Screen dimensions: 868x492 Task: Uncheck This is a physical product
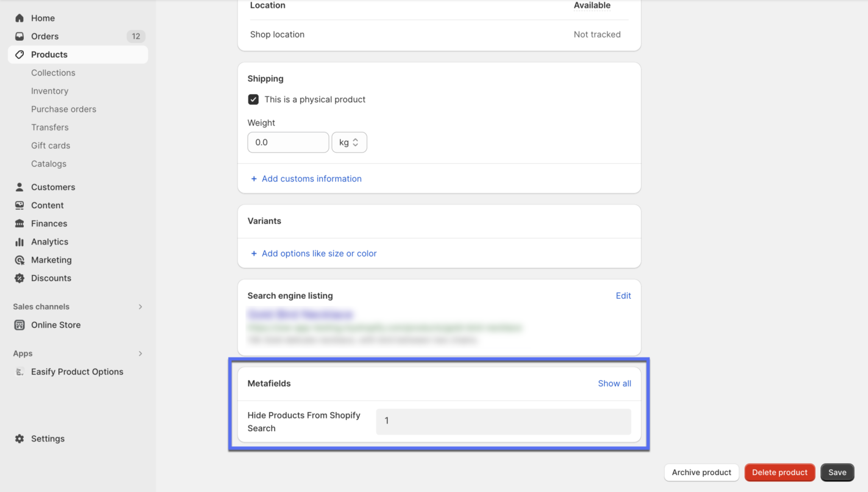(253, 99)
